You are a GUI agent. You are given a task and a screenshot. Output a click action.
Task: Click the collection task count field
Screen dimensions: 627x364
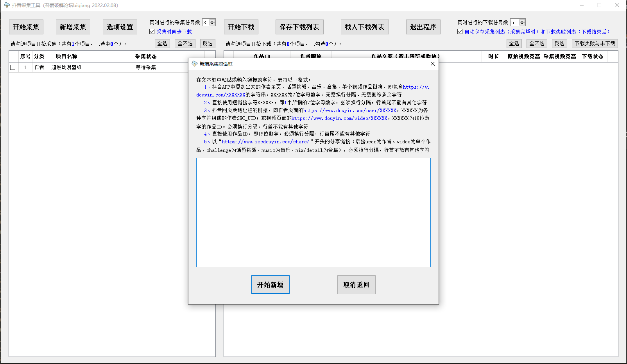[206, 22]
